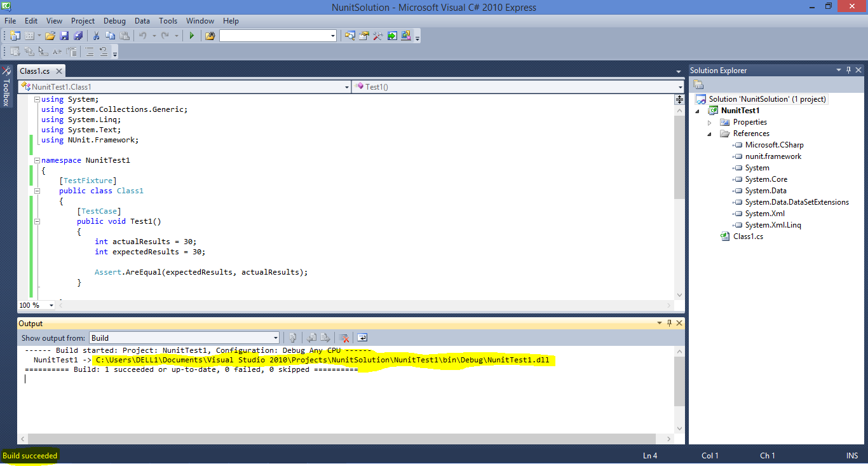Open the Debug menu
The height and width of the screenshot is (466, 868).
click(114, 20)
